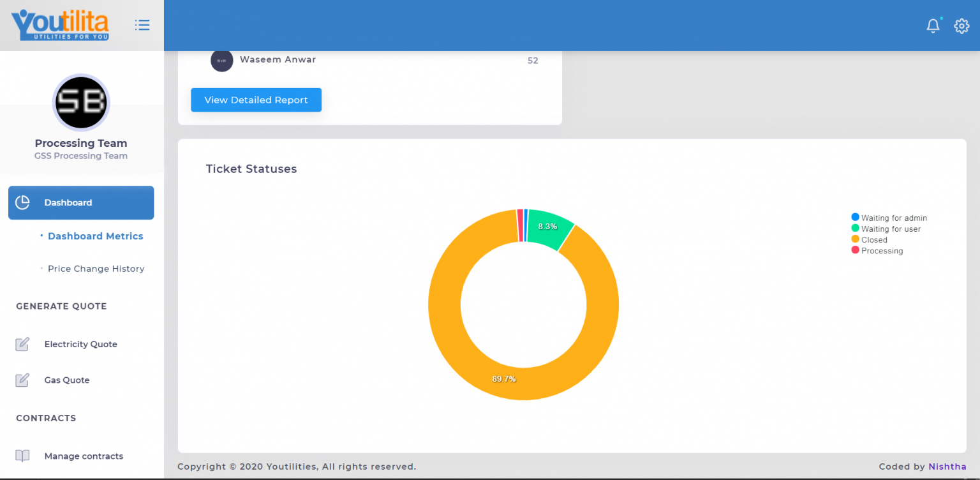Open Dashboard Metrics submenu item
The width and height of the screenshot is (980, 480).
pos(95,236)
